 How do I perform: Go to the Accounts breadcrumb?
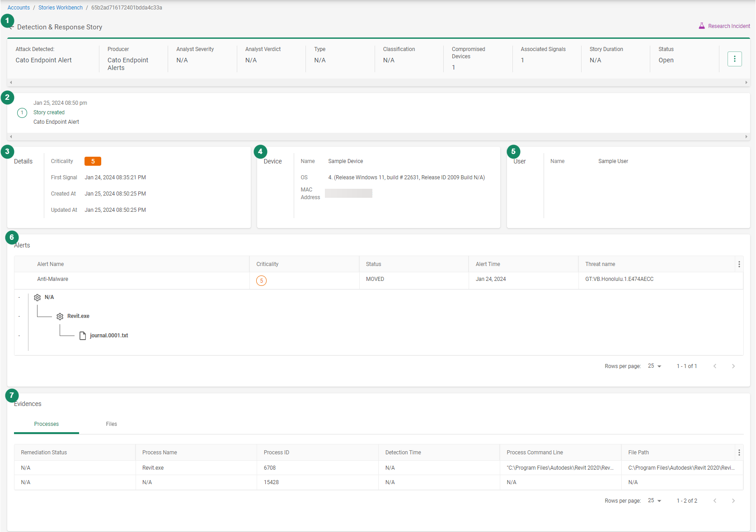19,8
